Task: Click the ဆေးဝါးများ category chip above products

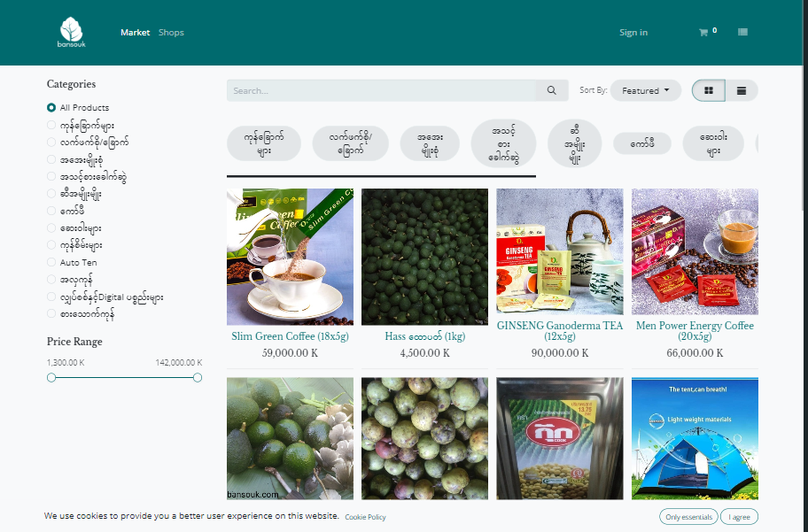Action: pyautogui.click(x=713, y=143)
